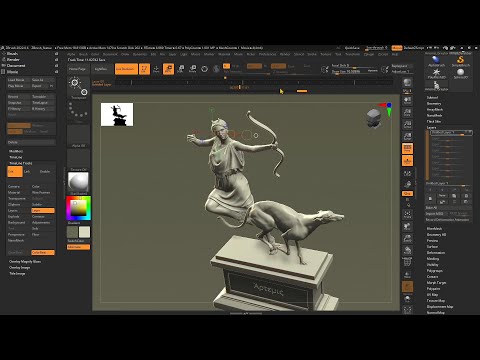Toggle Edit mode button

(x=144, y=69)
